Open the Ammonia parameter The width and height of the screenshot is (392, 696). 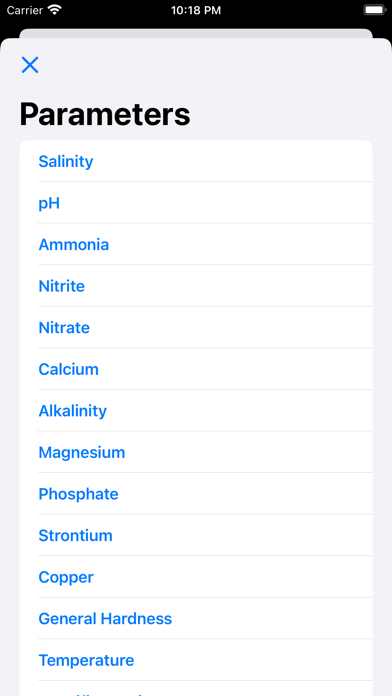click(196, 245)
